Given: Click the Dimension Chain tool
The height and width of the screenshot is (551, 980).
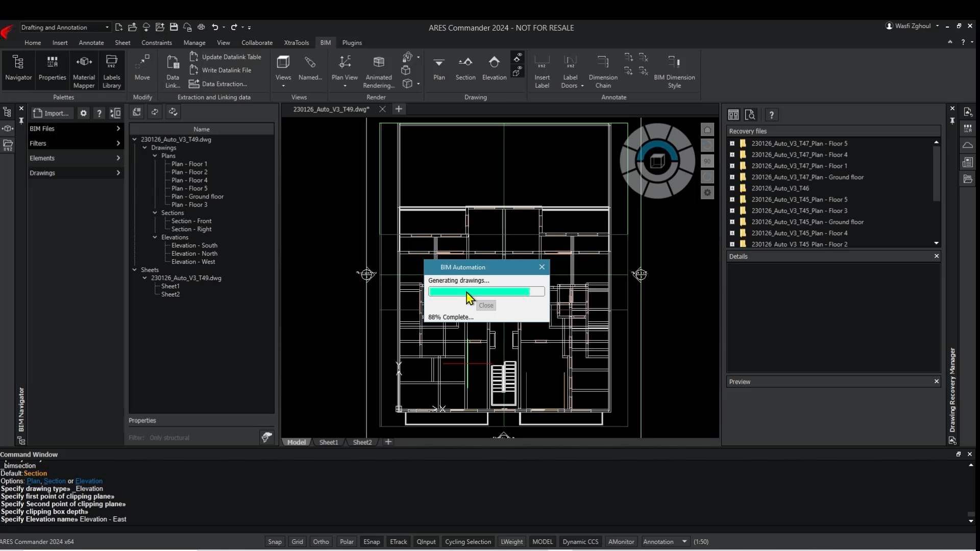Looking at the screenshot, I should coord(603,71).
